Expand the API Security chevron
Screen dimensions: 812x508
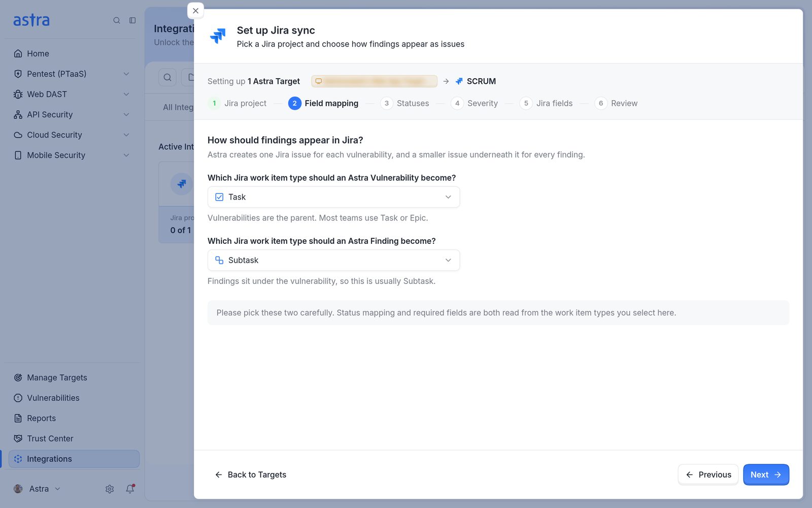point(126,114)
